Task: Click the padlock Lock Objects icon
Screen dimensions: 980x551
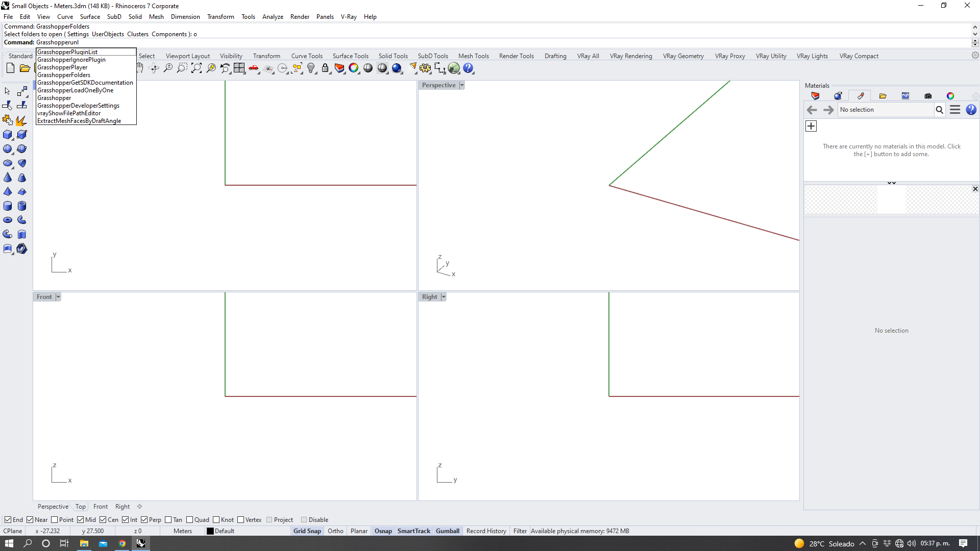Action: 325,68
